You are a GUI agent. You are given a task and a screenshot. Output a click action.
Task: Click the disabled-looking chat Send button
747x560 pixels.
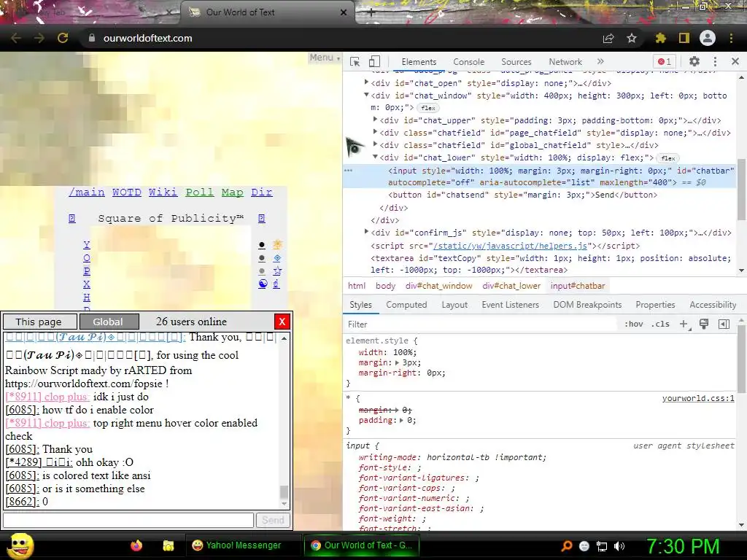click(273, 520)
